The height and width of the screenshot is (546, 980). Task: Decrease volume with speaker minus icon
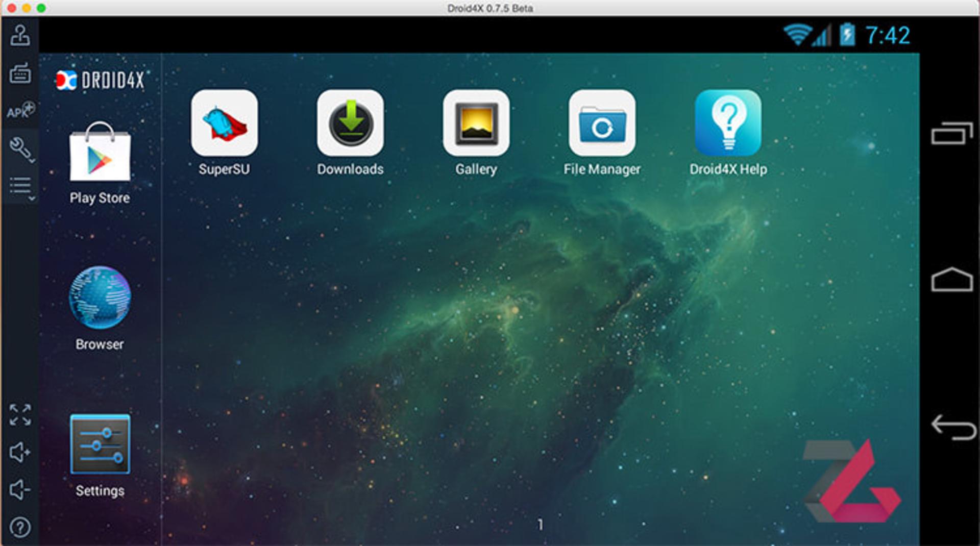click(20, 490)
